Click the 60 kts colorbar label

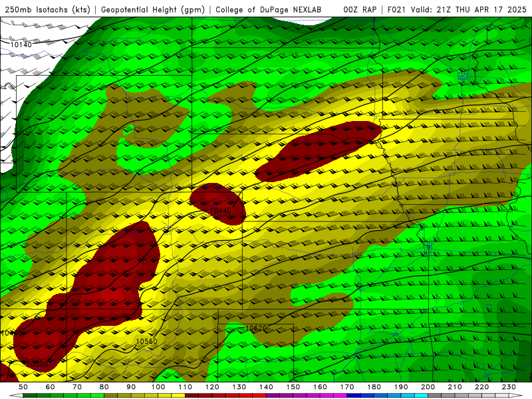point(51,387)
